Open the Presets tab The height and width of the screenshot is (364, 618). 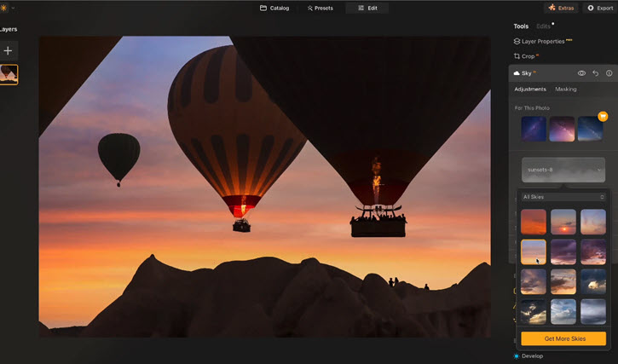pyautogui.click(x=320, y=8)
